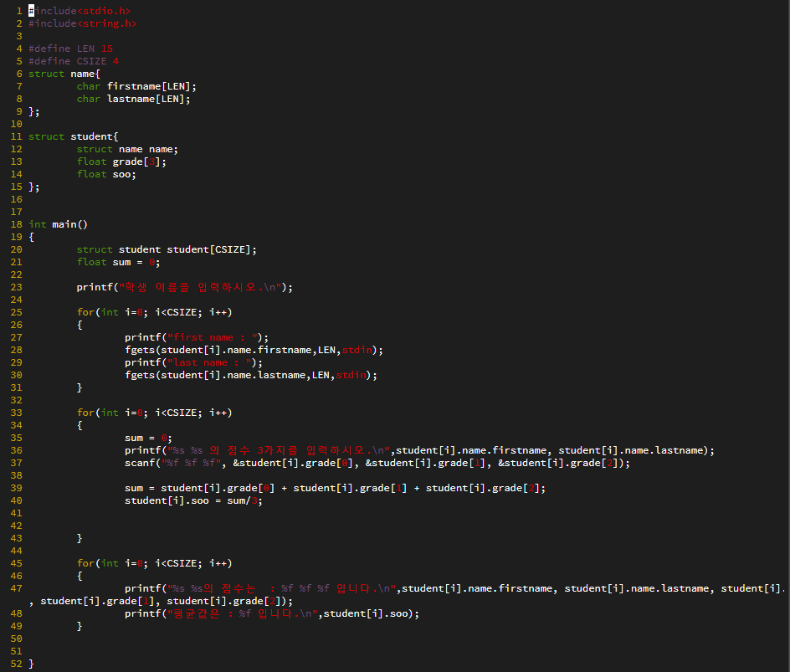The image size is (790, 672).
Task: Click the for loop header on line 33
Action: pos(155,413)
